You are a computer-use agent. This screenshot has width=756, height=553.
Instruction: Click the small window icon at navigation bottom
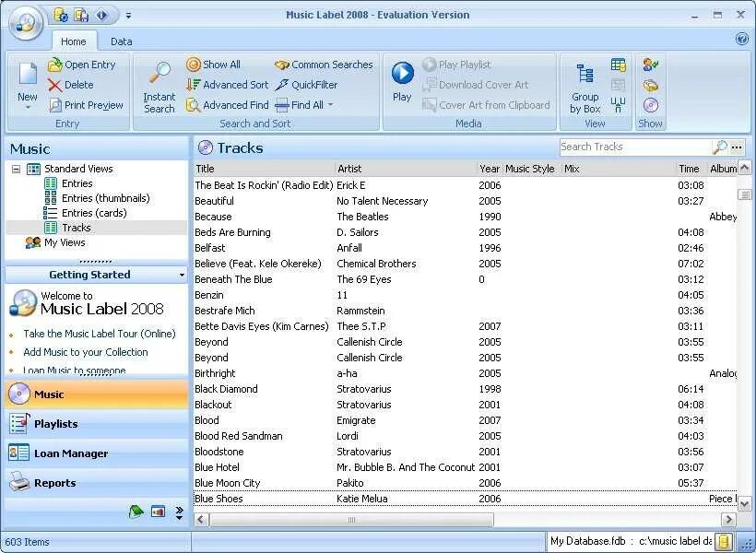[158, 511]
